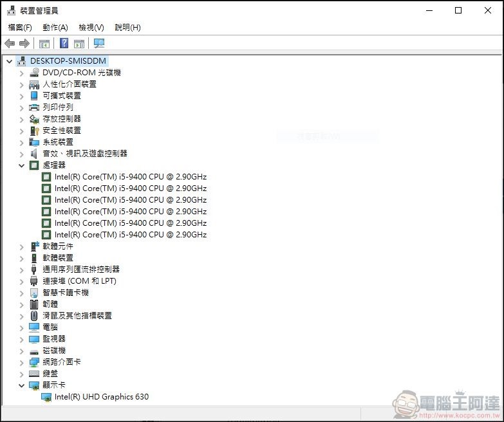Image resolution: width=504 pixels, height=422 pixels.
Task: Click the 處理器 chip icon
Action: coord(34,165)
